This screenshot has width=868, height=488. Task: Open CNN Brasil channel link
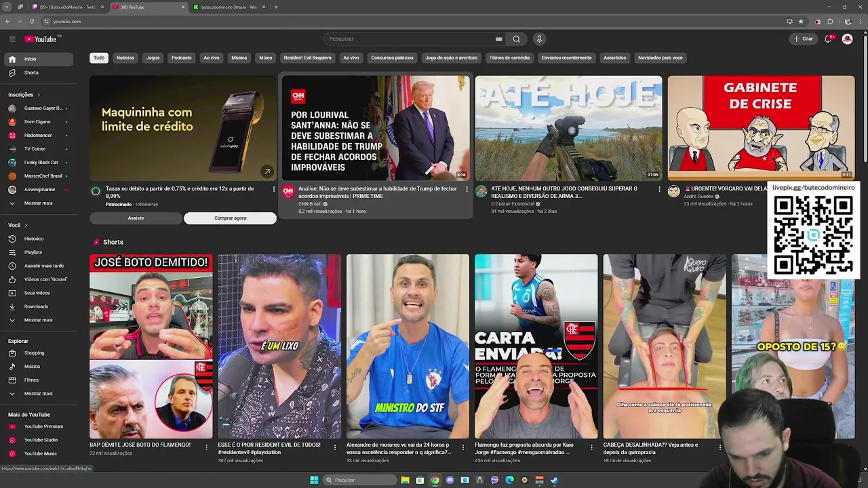[x=310, y=204]
